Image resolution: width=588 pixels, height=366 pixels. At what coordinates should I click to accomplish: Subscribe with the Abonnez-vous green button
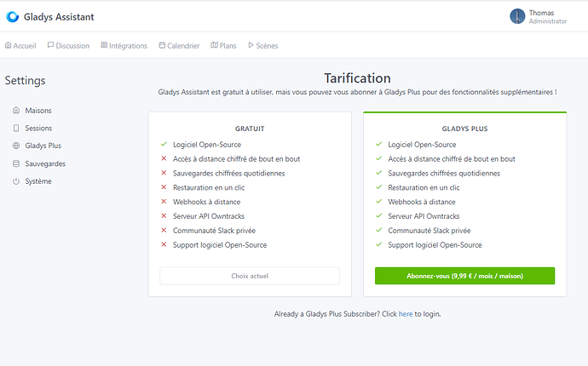(464, 276)
